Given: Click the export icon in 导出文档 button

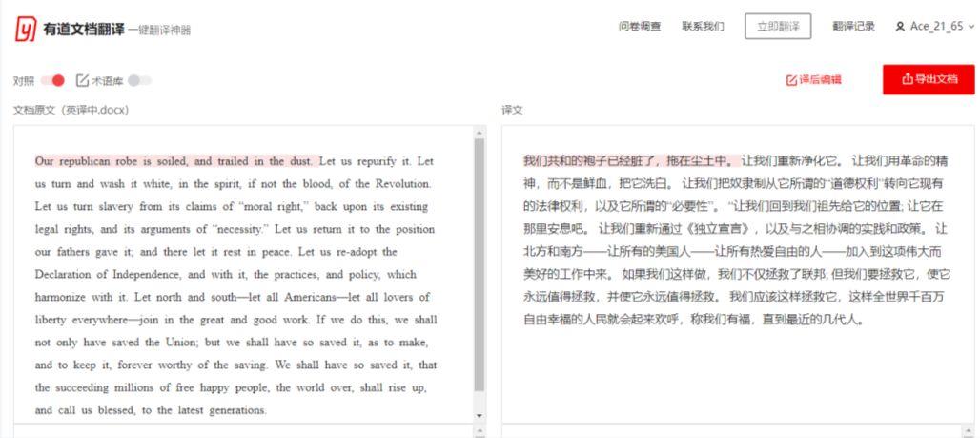Looking at the screenshot, I should pyautogui.click(x=908, y=79).
